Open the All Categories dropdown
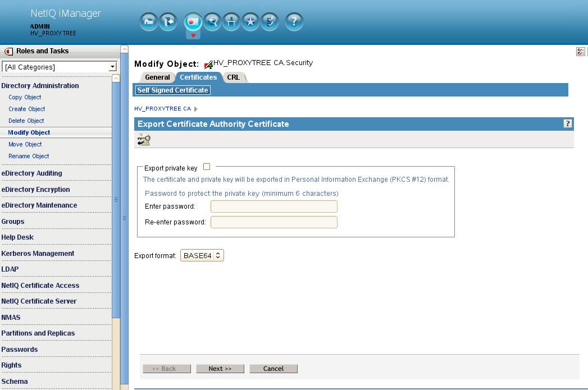The width and height of the screenshot is (588, 390). [x=60, y=67]
